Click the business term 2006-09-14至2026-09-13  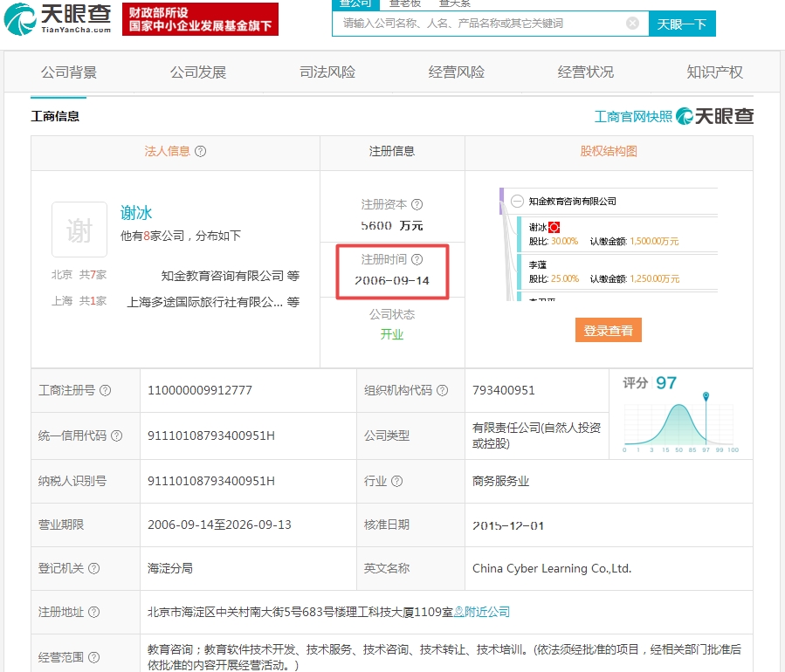coord(219,525)
